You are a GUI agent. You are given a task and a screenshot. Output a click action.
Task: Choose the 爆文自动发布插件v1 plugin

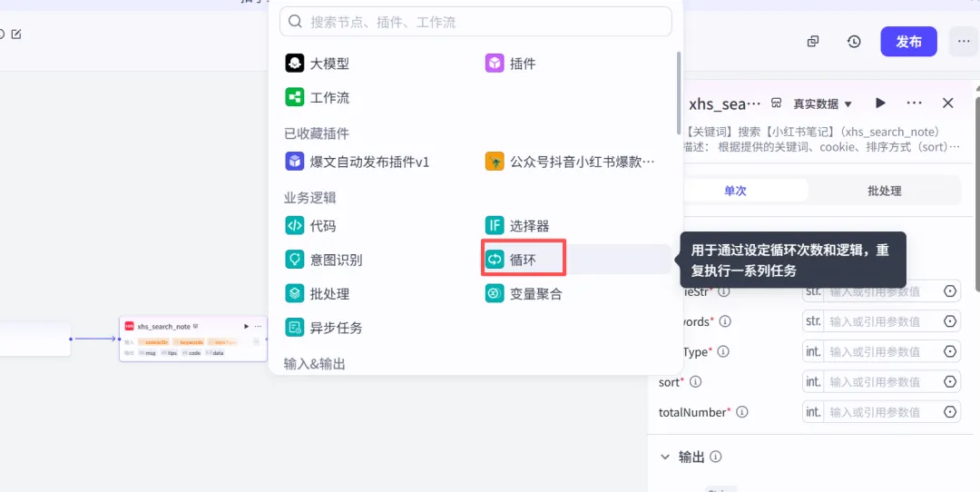pyautogui.click(x=358, y=162)
